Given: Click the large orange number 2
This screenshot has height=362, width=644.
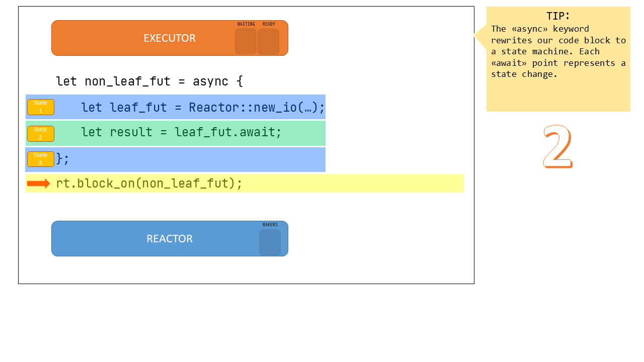Looking at the screenshot, I should coord(557,147).
